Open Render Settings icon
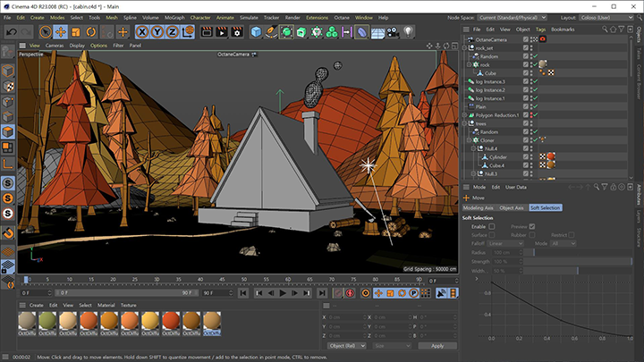644x362 pixels. point(237,31)
